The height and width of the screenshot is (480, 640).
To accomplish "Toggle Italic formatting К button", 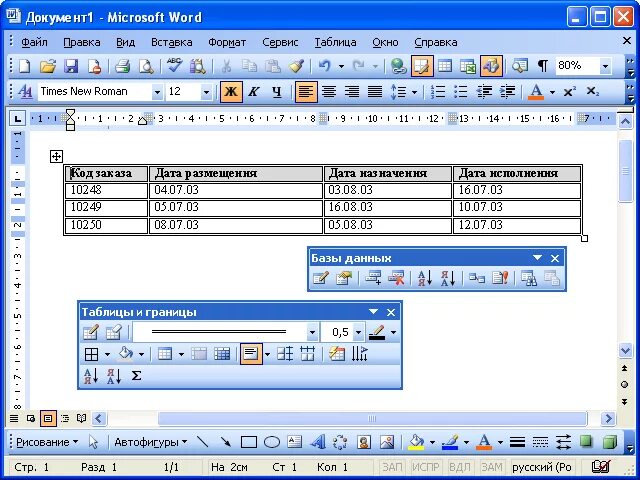I will click(x=254, y=91).
